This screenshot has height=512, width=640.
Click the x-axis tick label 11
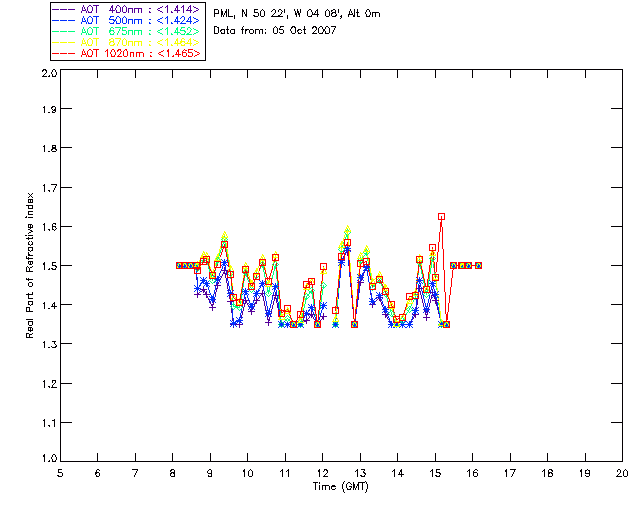pyautogui.click(x=285, y=473)
